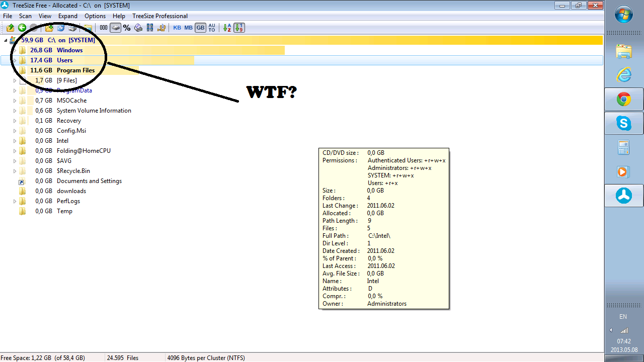Expand the [9 Files] node
The width and height of the screenshot is (644, 362).
[x=15, y=80]
